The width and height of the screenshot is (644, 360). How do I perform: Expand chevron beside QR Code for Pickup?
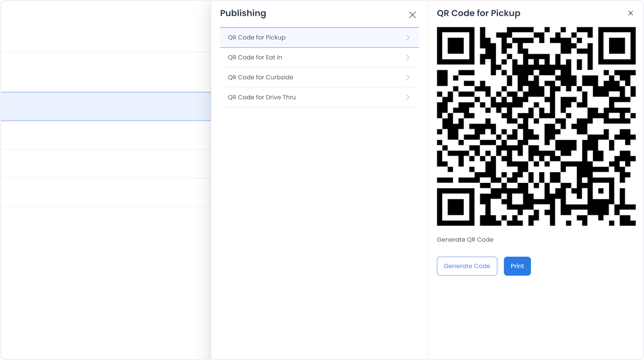pos(408,38)
